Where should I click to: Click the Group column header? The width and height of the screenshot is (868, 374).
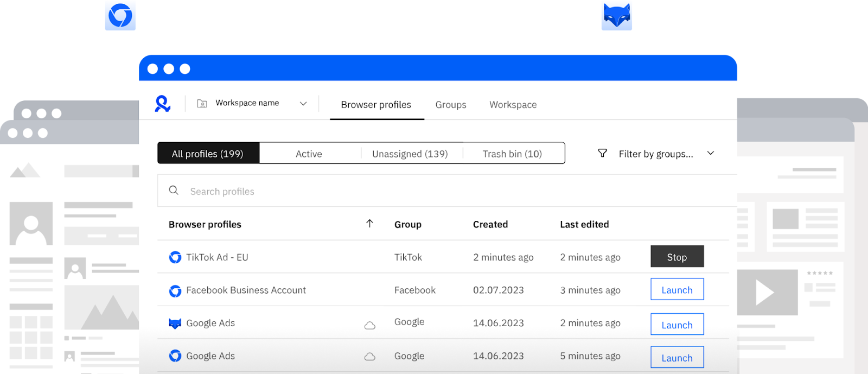pyautogui.click(x=408, y=225)
